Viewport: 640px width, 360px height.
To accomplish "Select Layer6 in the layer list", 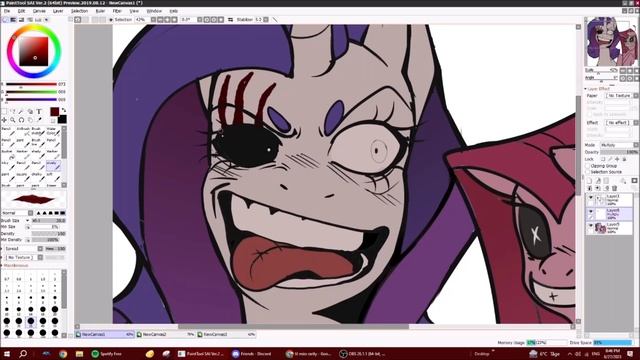I will (x=610, y=214).
